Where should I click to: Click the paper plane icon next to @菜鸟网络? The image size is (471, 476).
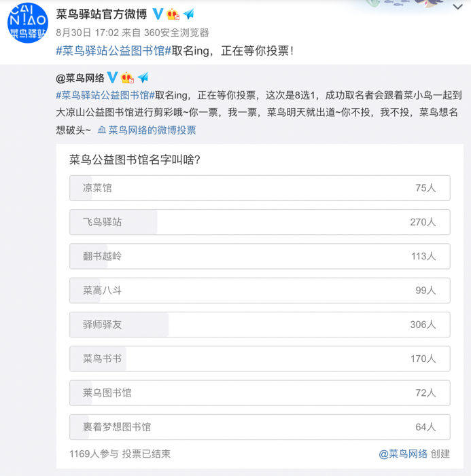click(x=143, y=77)
